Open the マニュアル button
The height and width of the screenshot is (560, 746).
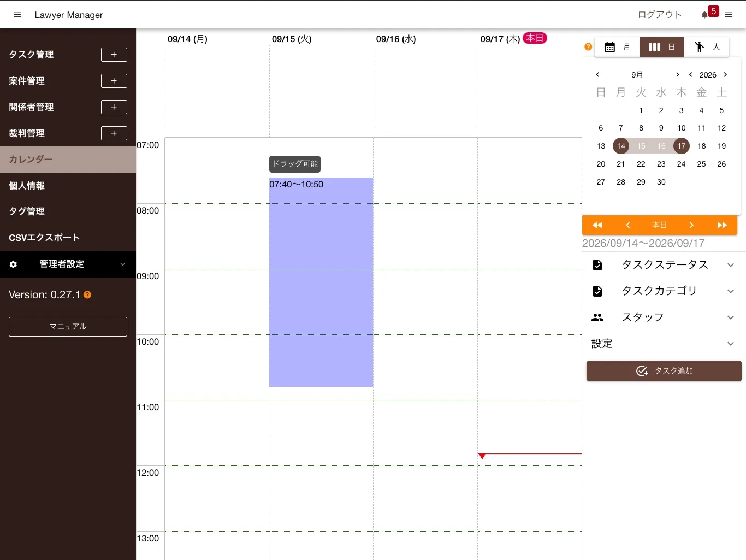click(68, 327)
